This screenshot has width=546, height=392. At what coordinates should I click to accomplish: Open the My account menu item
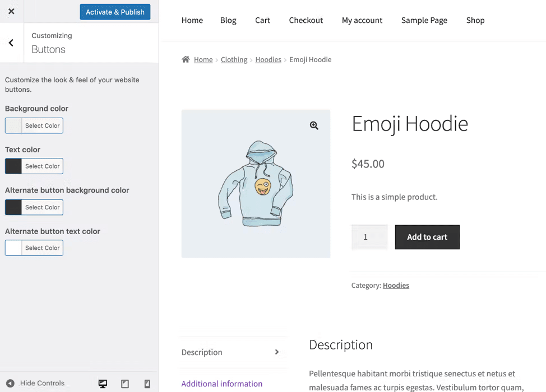[362, 20]
